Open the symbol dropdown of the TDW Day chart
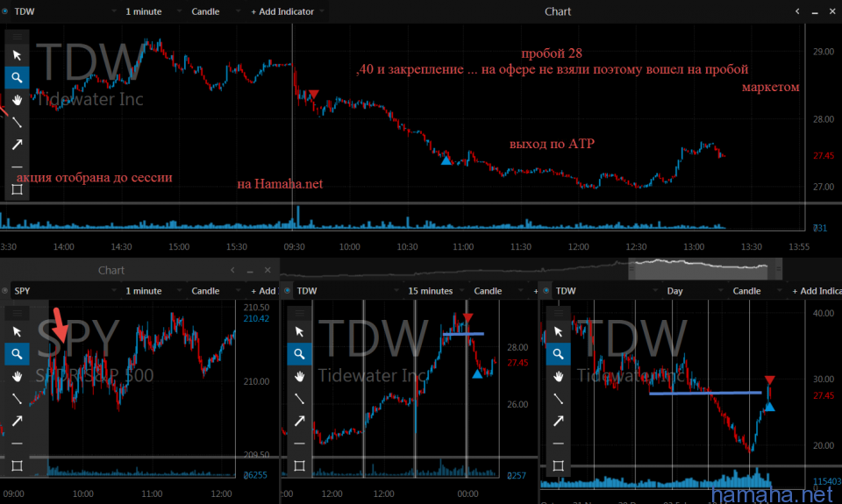 tap(606, 291)
